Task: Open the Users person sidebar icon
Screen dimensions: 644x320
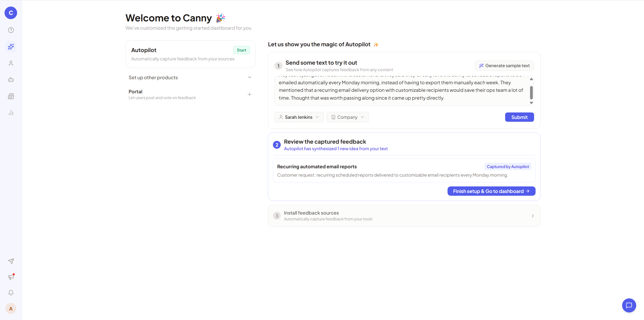Action: click(11, 63)
